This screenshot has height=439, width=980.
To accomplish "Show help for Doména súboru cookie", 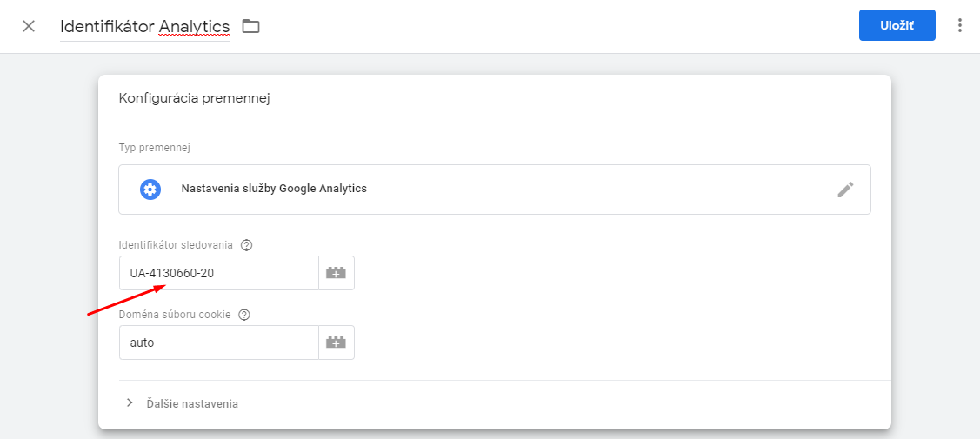I will pos(244,315).
